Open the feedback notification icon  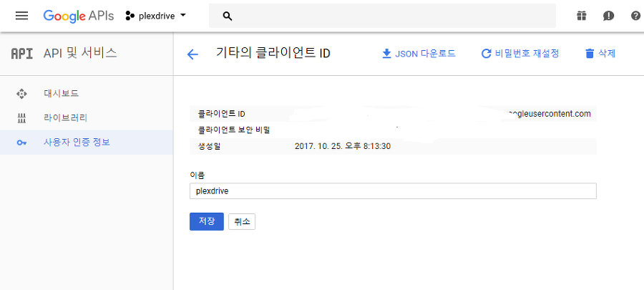point(608,16)
